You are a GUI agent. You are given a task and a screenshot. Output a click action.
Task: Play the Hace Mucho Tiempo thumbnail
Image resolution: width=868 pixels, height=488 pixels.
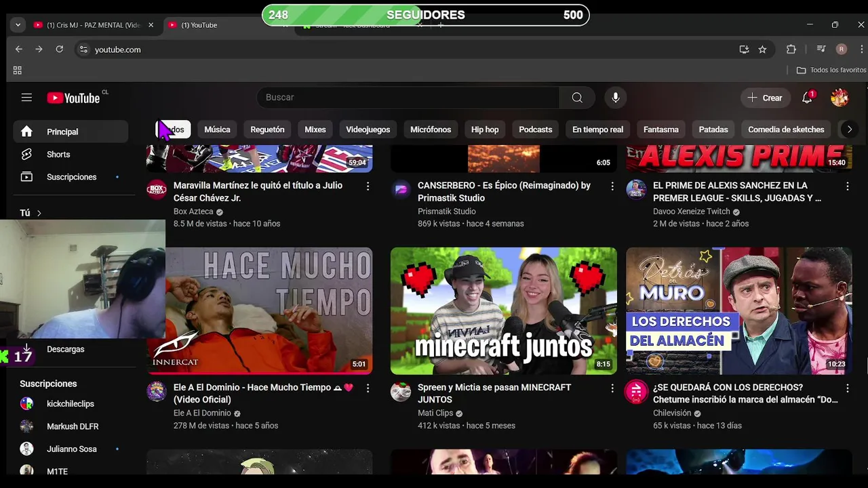pos(260,310)
